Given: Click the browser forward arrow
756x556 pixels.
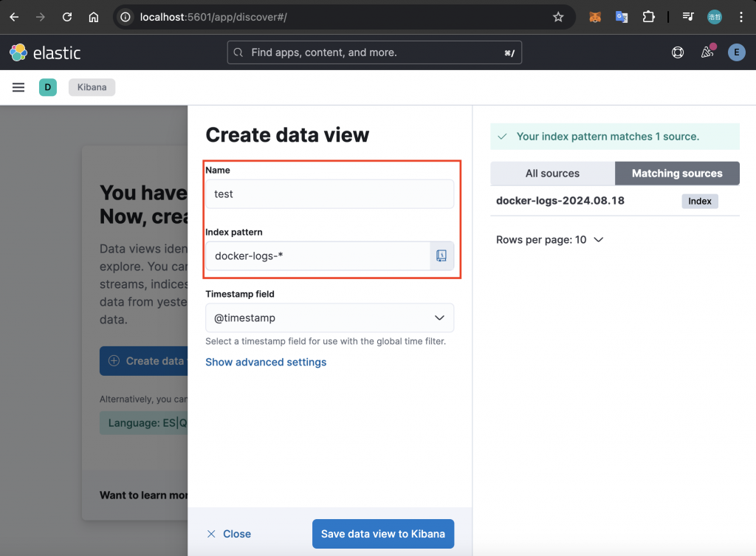Looking at the screenshot, I should click(x=41, y=18).
